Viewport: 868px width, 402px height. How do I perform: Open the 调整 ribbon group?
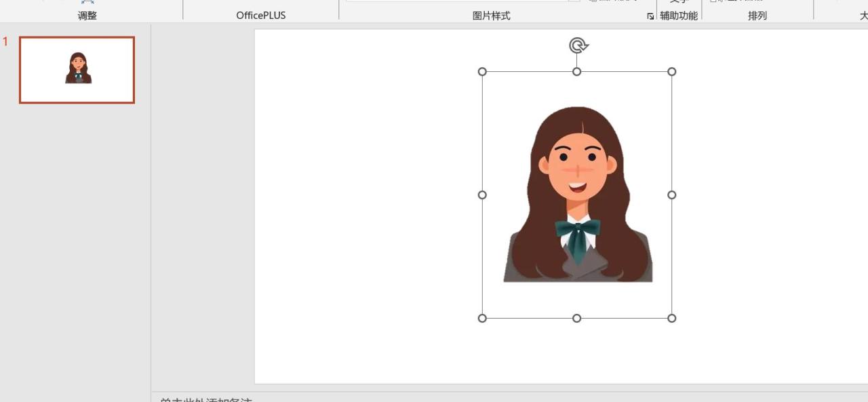87,14
